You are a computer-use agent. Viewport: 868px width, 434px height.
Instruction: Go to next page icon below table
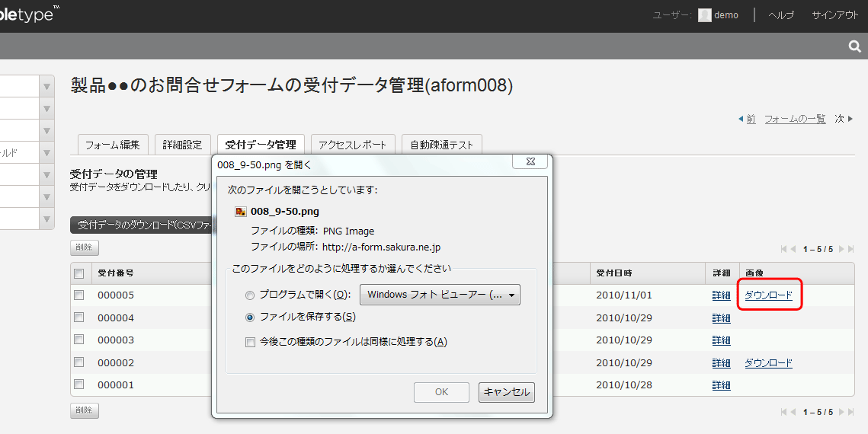coord(841,412)
